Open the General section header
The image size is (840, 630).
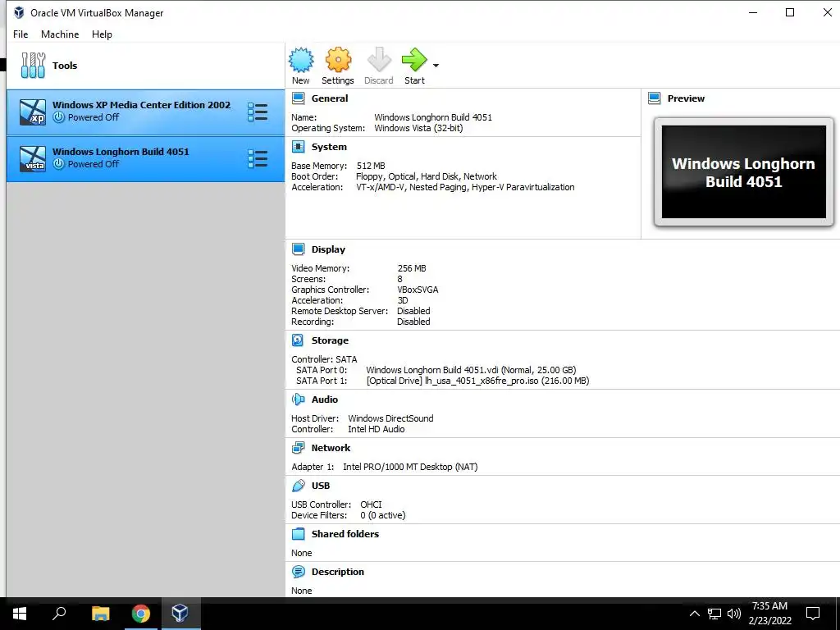click(x=330, y=98)
